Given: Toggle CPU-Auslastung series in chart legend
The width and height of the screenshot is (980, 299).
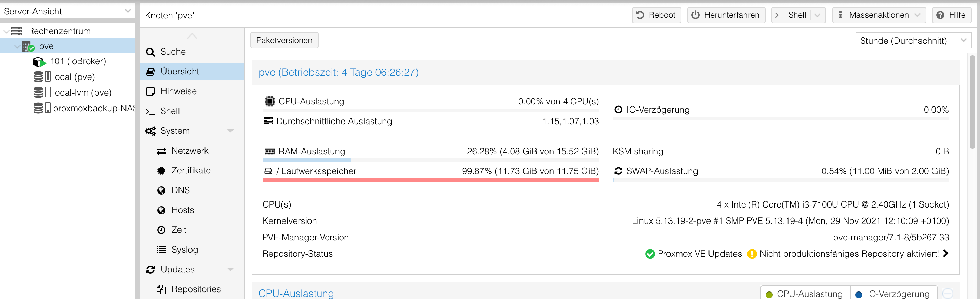Looking at the screenshot, I should pyautogui.click(x=805, y=294).
